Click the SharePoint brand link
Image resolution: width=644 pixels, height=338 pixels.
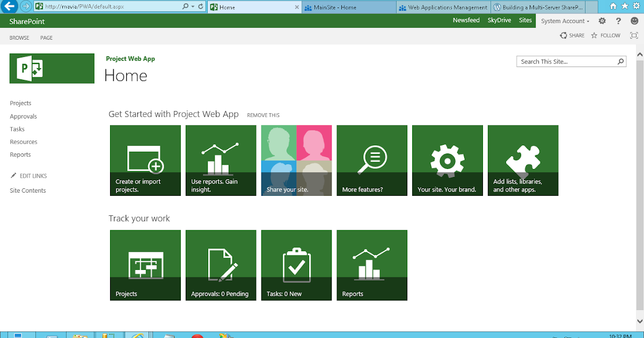click(27, 21)
